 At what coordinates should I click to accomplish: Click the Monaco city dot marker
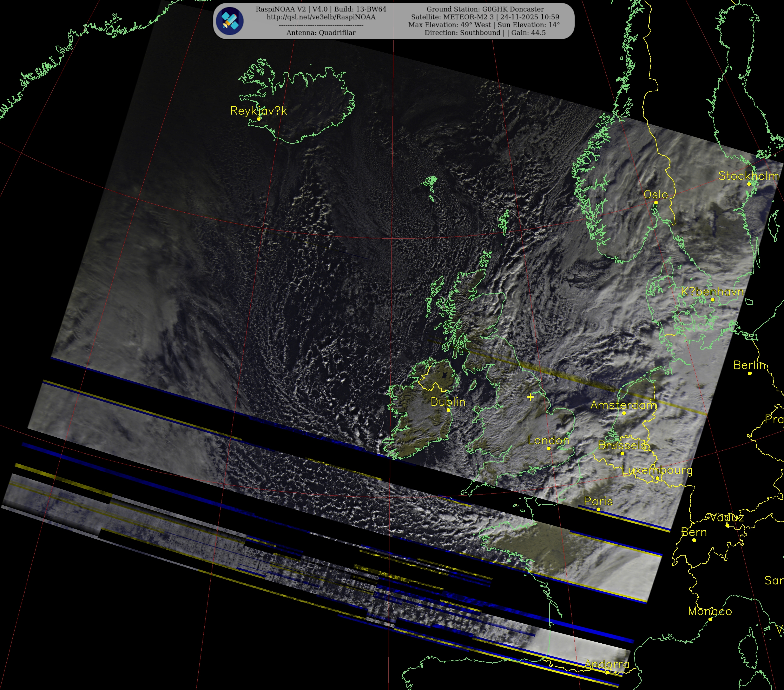click(x=710, y=619)
